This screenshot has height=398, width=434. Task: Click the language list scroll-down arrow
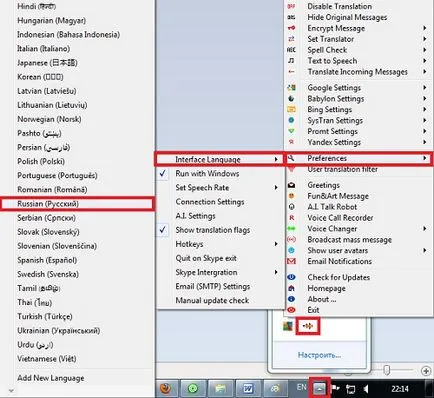[x=11, y=390]
